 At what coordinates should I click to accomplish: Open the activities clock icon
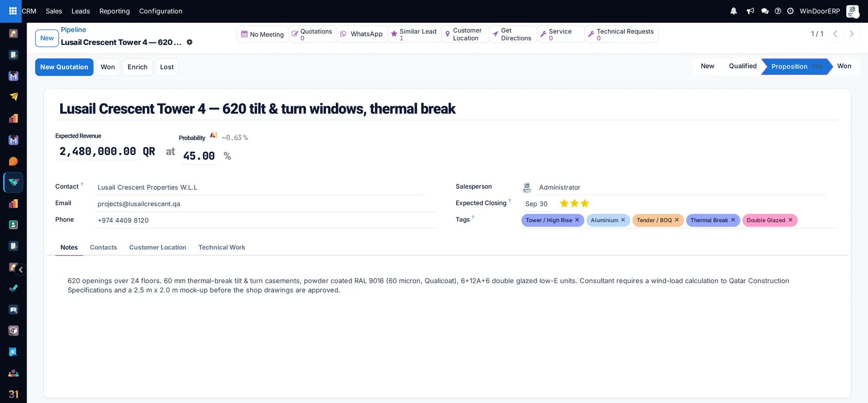tap(790, 11)
